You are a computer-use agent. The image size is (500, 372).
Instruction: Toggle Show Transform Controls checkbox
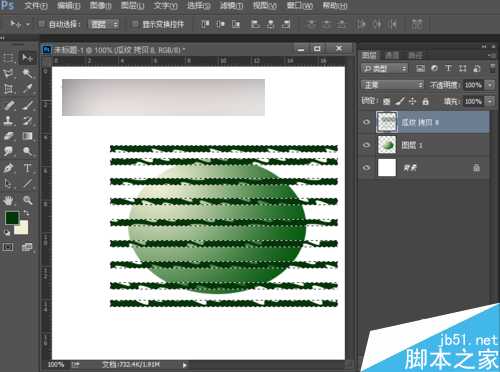(135, 24)
